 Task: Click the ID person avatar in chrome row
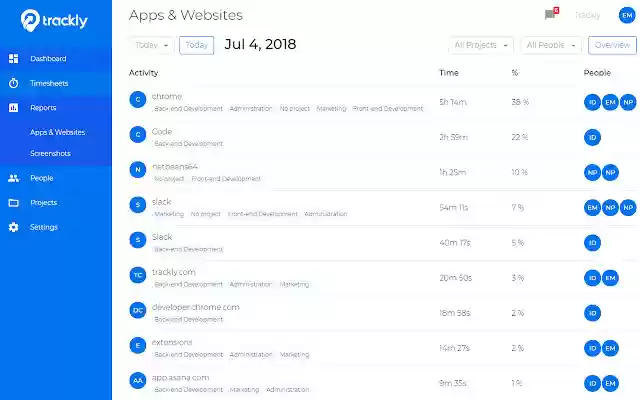(592, 102)
